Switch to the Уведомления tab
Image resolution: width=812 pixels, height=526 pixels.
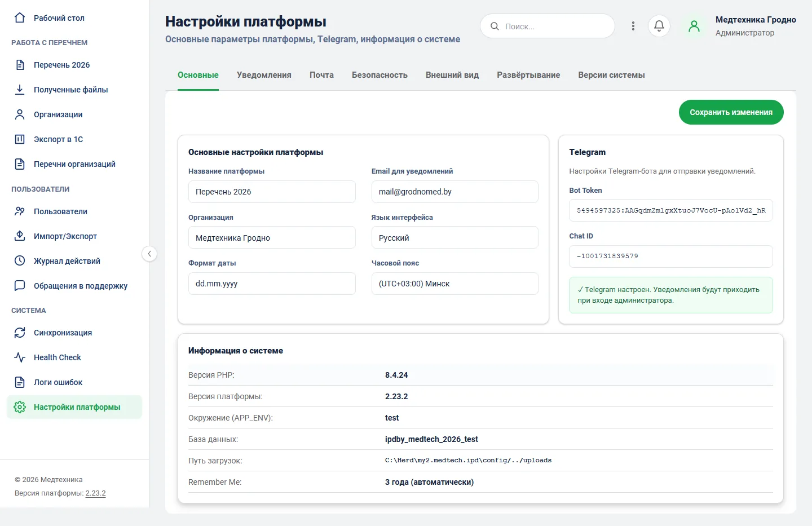pos(264,75)
